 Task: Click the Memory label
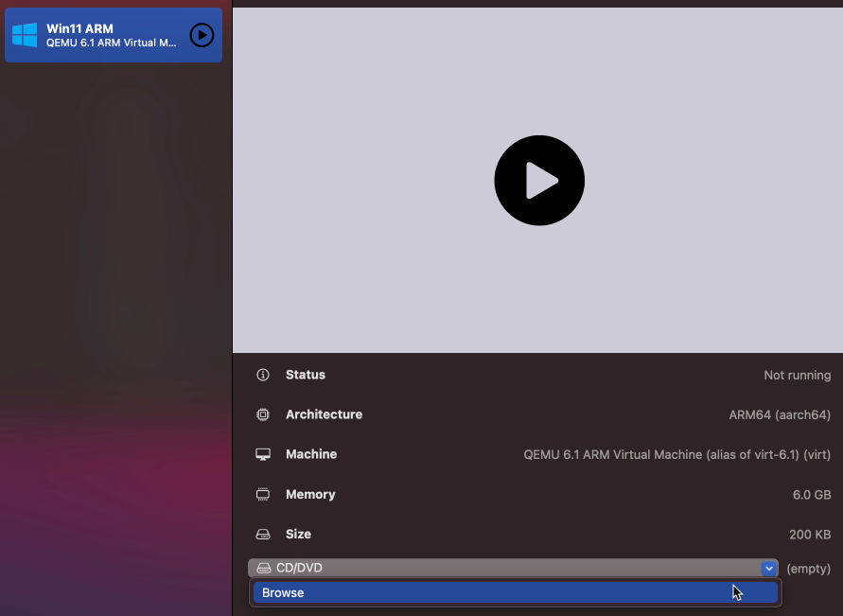310,495
